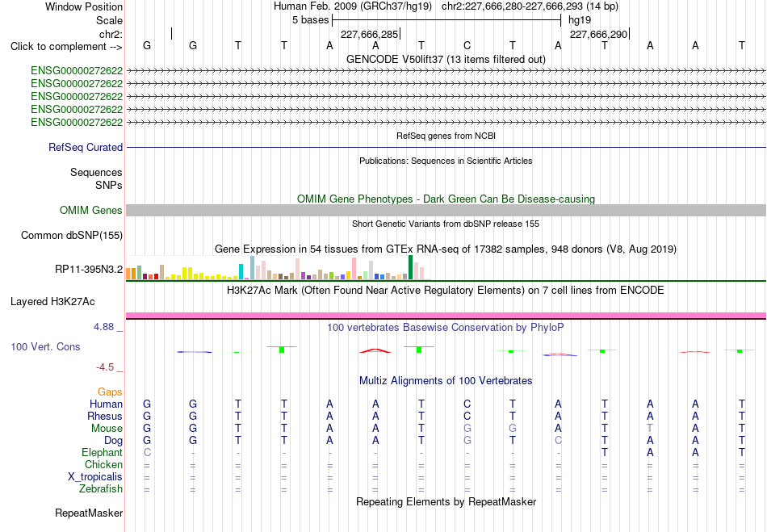
Task: Click the Sequences track label
Action: [96, 172]
